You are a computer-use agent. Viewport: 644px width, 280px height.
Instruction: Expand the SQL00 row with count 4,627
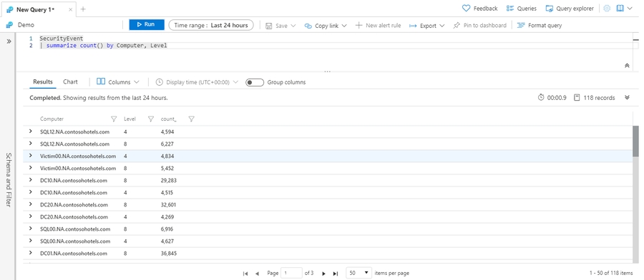point(30,241)
